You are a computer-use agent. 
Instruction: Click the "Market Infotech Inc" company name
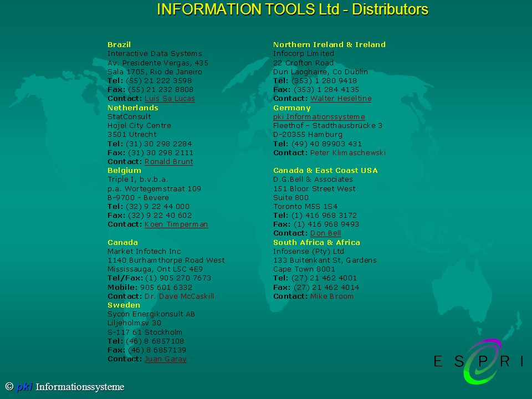(x=144, y=252)
